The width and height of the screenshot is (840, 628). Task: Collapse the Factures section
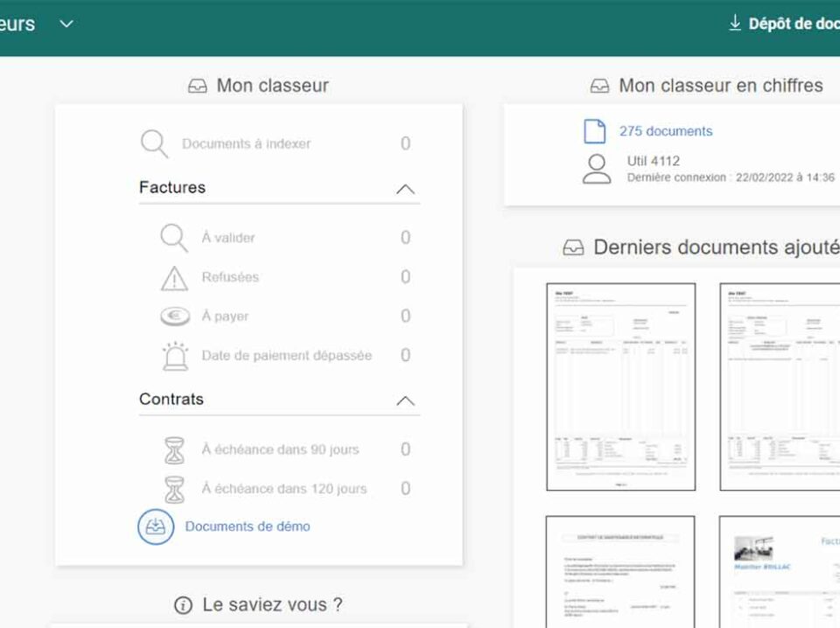[x=405, y=189]
